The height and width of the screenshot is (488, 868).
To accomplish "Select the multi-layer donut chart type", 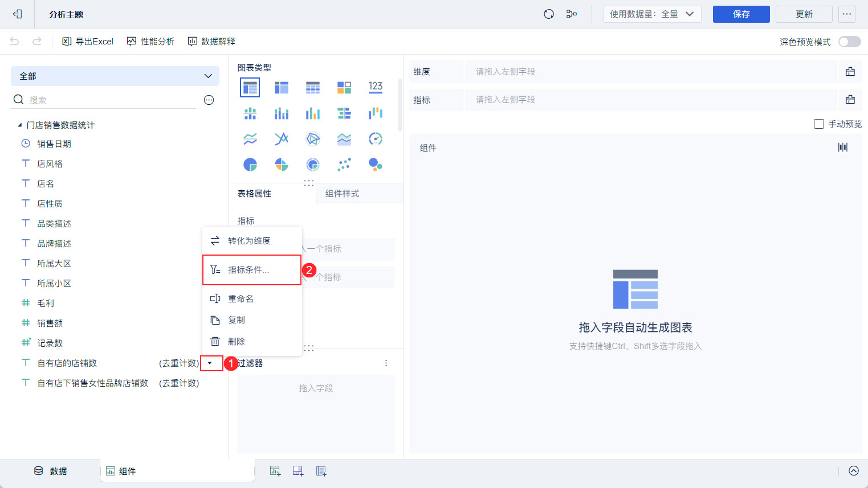I will (x=313, y=165).
